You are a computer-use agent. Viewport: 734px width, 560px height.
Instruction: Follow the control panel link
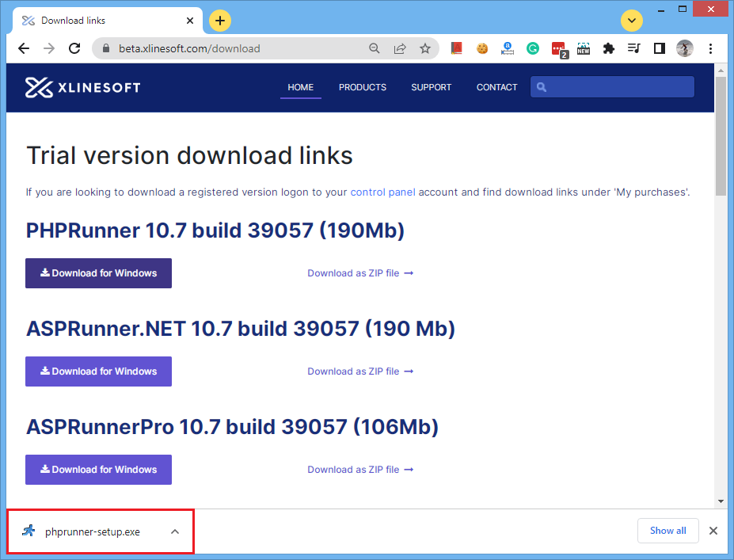click(382, 192)
